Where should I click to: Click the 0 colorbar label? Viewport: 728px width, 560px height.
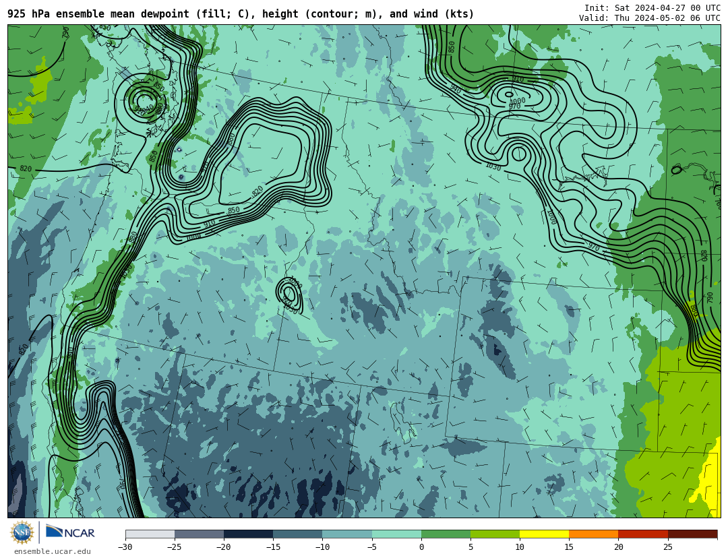(x=421, y=547)
